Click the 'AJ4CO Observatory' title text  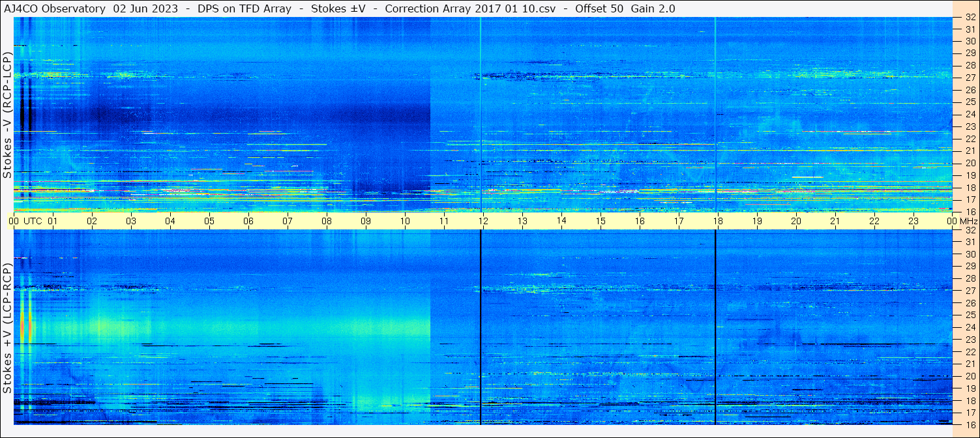click(54, 8)
